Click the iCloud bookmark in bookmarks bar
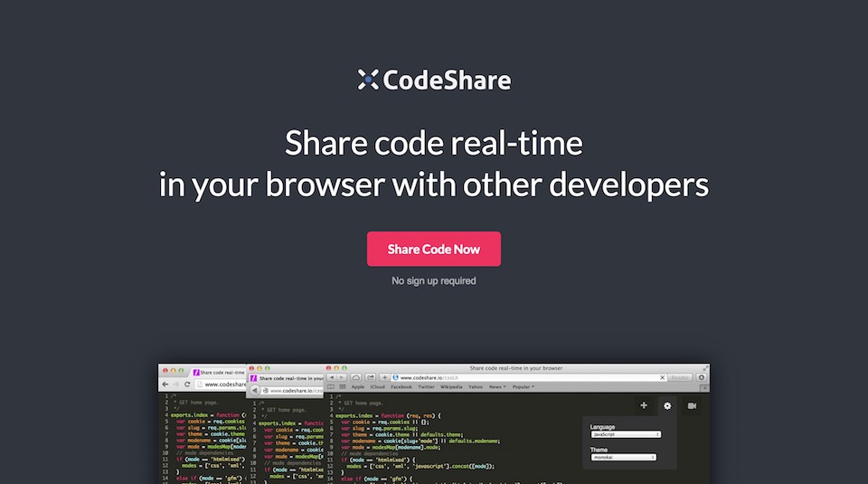Image resolution: width=868 pixels, height=484 pixels. [378, 387]
